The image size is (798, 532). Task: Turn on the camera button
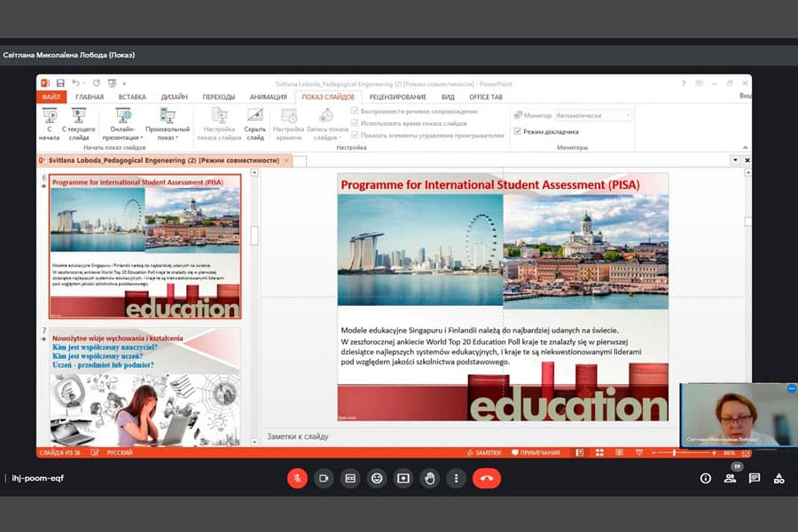[x=324, y=478]
